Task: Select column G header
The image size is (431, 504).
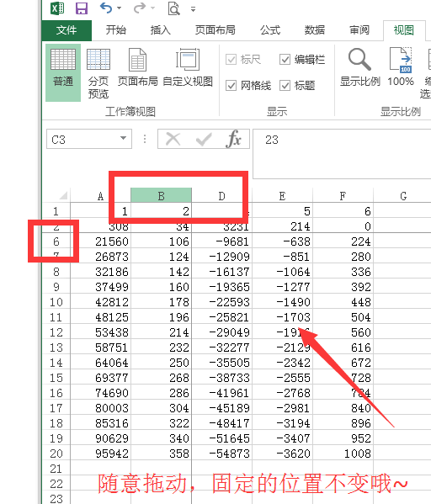Action: click(x=403, y=196)
